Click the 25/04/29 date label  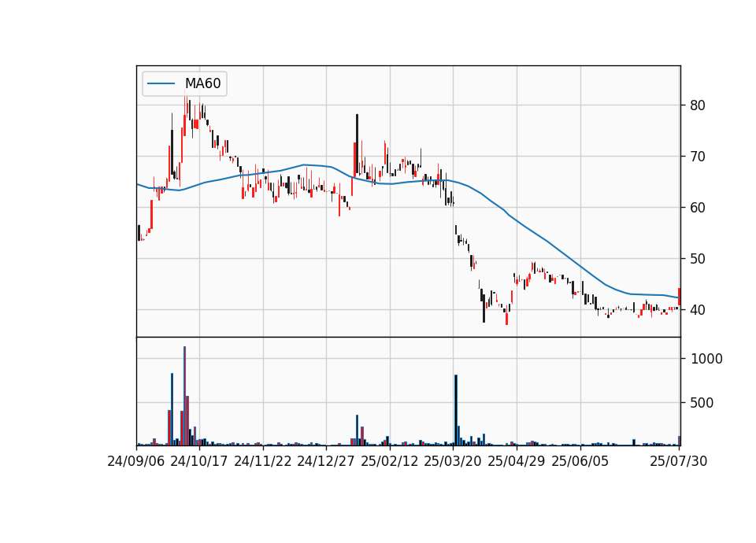(517, 461)
